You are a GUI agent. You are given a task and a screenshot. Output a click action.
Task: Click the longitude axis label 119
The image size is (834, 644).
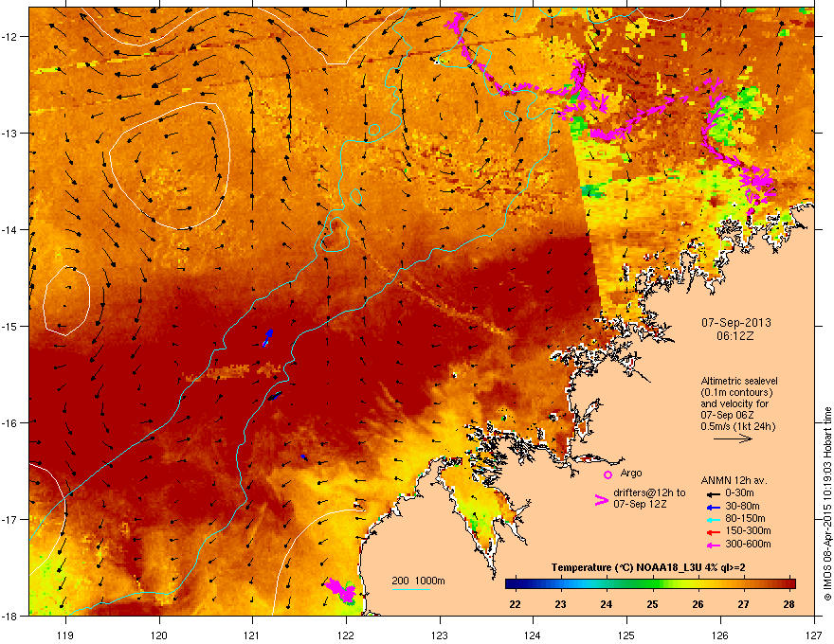point(65,635)
